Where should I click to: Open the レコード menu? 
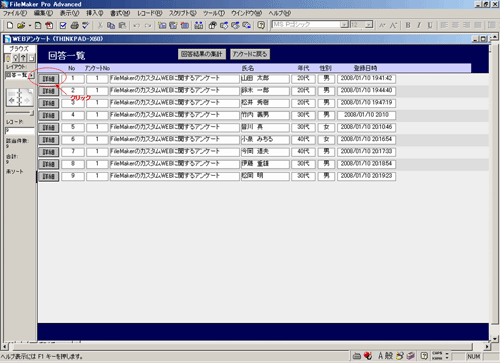coord(150,13)
